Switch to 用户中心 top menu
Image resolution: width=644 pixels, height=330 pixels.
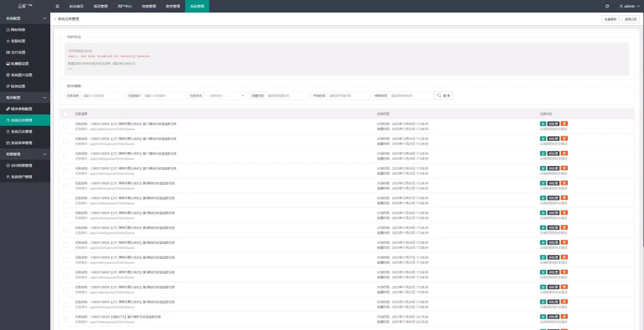124,6
